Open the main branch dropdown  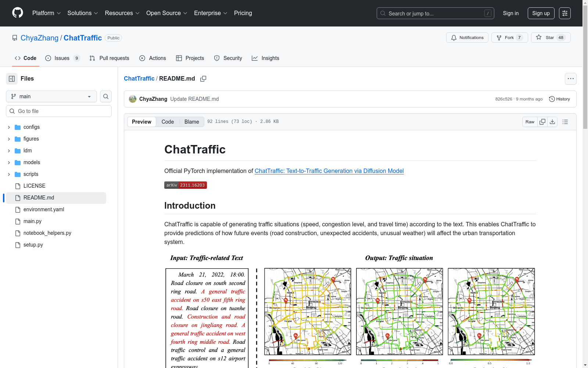click(x=51, y=96)
